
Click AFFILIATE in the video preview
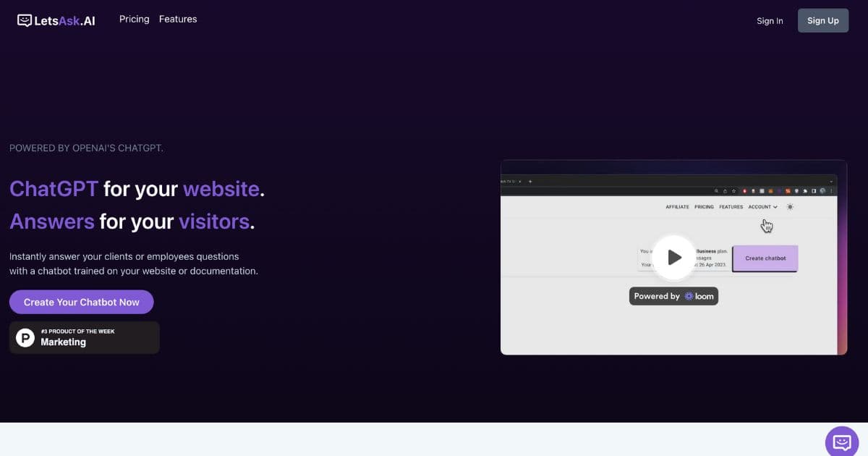coord(677,207)
